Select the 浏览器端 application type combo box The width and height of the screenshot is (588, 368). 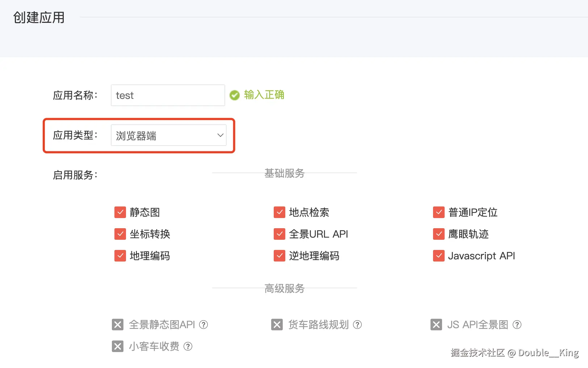point(168,135)
